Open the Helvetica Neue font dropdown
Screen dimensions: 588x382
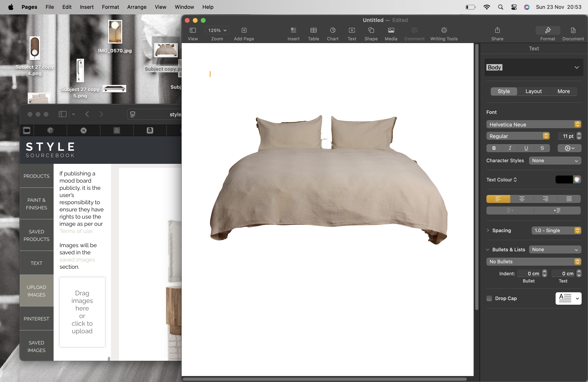point(533,124)
